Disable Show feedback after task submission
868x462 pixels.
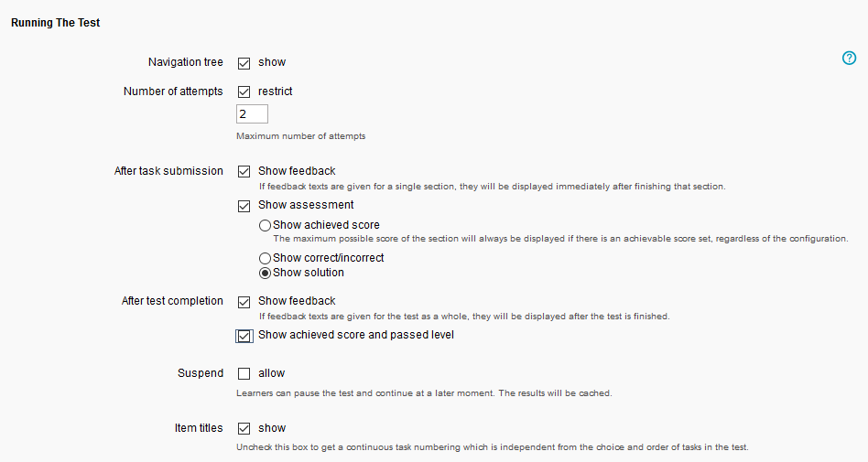(x=244, y=172)
